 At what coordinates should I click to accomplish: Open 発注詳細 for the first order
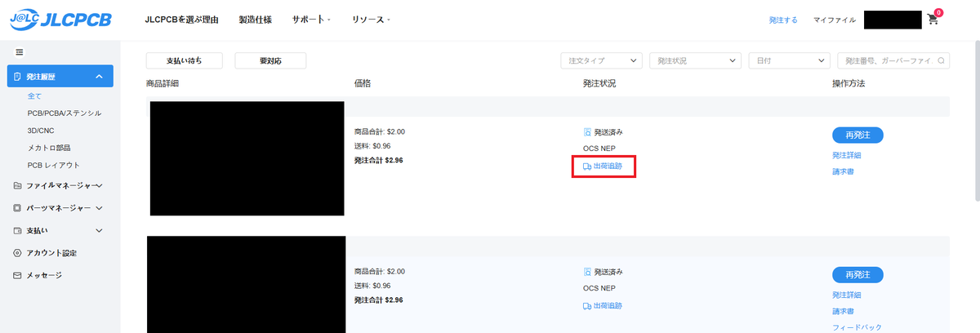pyautogui.click(x=846, y=155)
